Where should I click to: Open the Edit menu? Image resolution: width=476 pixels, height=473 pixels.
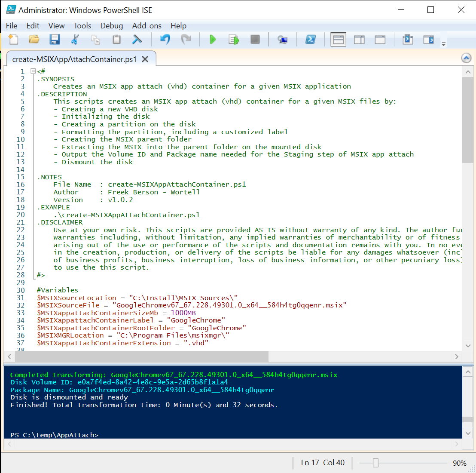(33, 26)
